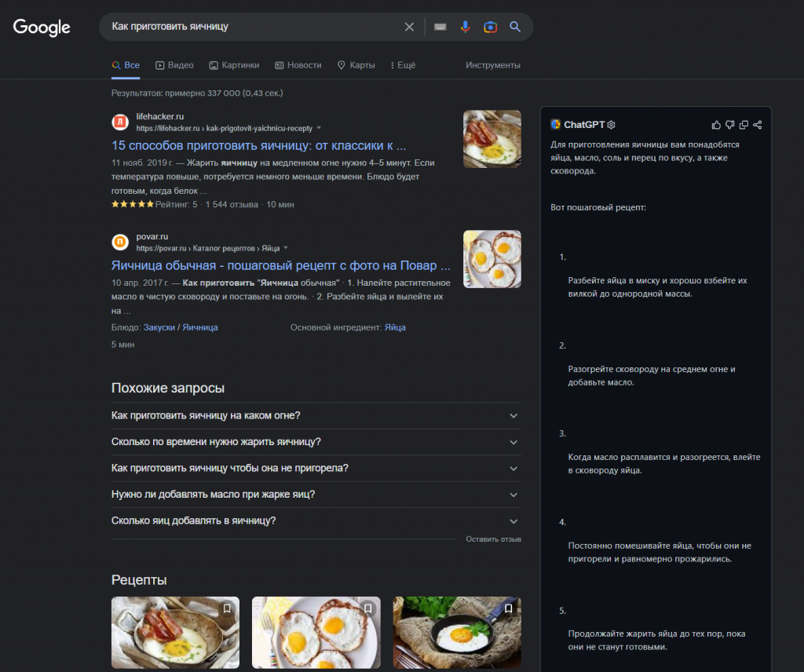Expand "Как приготовить яичницу чтобы она не пригорела?"
This screenshot has width=804, height=672.
[x=316, y=468]
